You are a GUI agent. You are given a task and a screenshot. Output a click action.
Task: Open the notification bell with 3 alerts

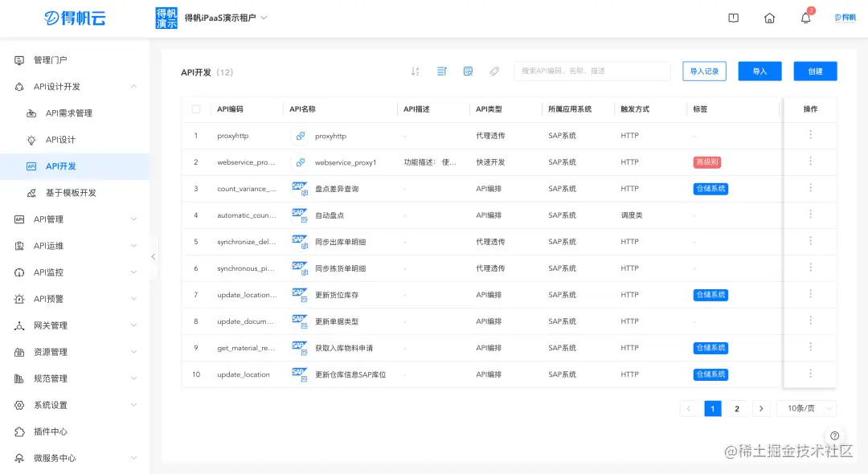805,17
